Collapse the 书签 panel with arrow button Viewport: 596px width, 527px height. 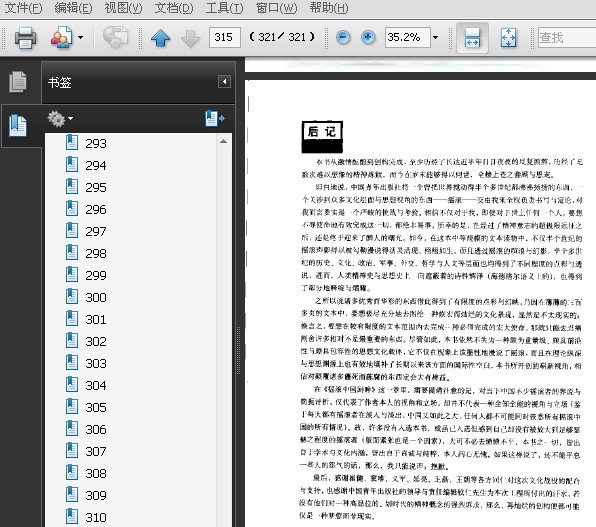(224, 81)
